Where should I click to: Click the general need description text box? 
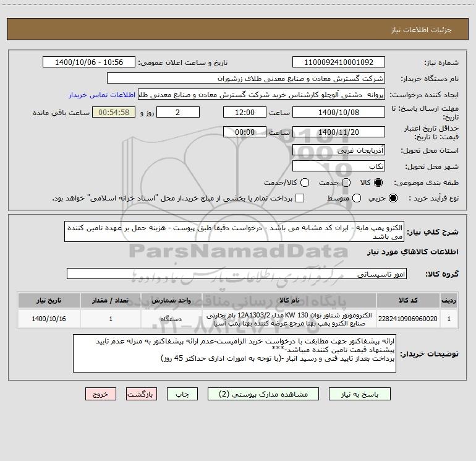coord(234,232)
